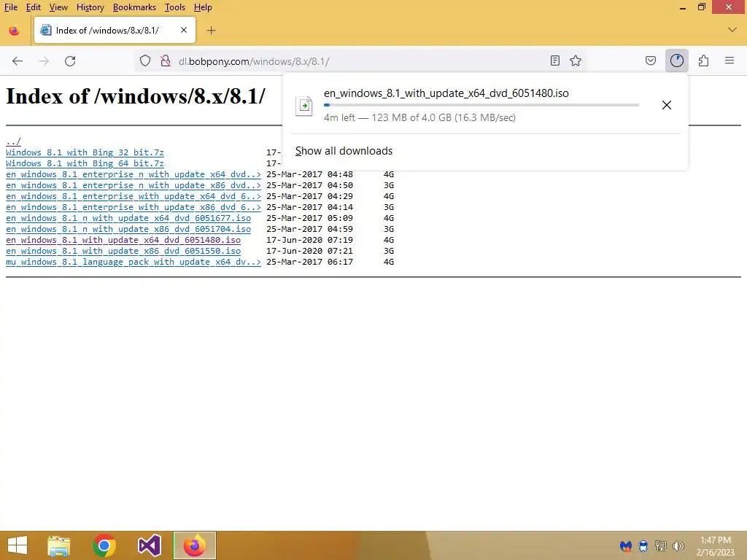Screen dimensions: 747x560
Task: Open the Edit menu
Action: 34,7
